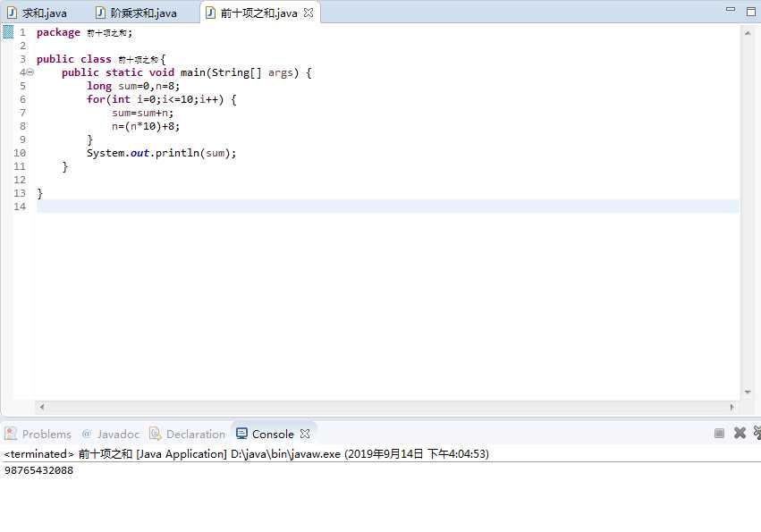Viewport: 761px width, 532px height.
Task: Click line number 10 in the gutter
Action: tap(20, 153)
